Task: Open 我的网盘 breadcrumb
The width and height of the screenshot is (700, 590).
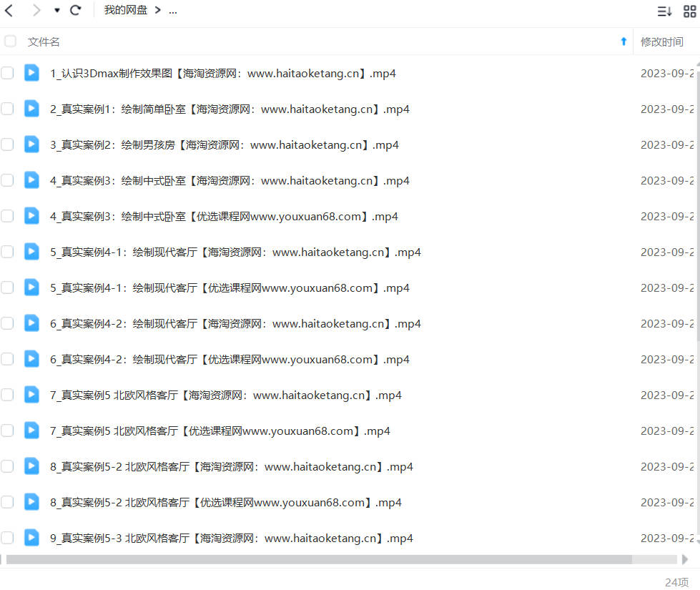Action: pos(125,10)
